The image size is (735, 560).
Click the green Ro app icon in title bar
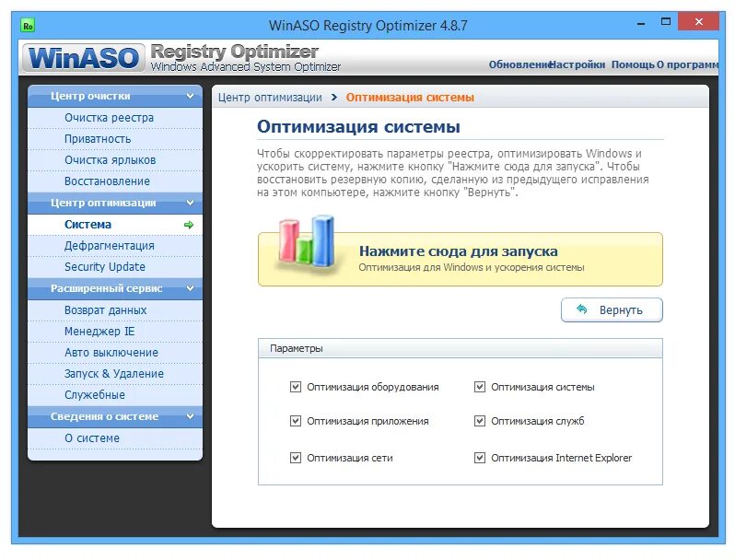pyautogui.click(x=29, y=26)
